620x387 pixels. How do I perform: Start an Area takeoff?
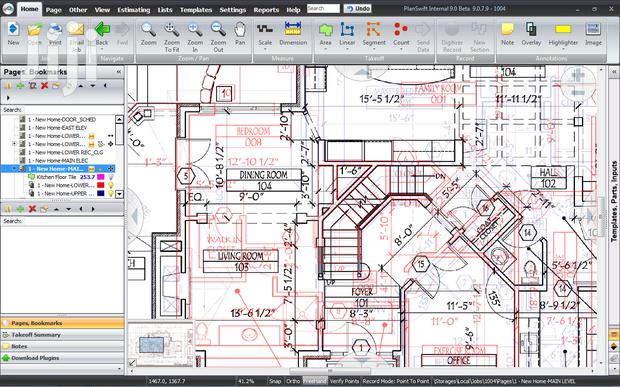point(325,34)
